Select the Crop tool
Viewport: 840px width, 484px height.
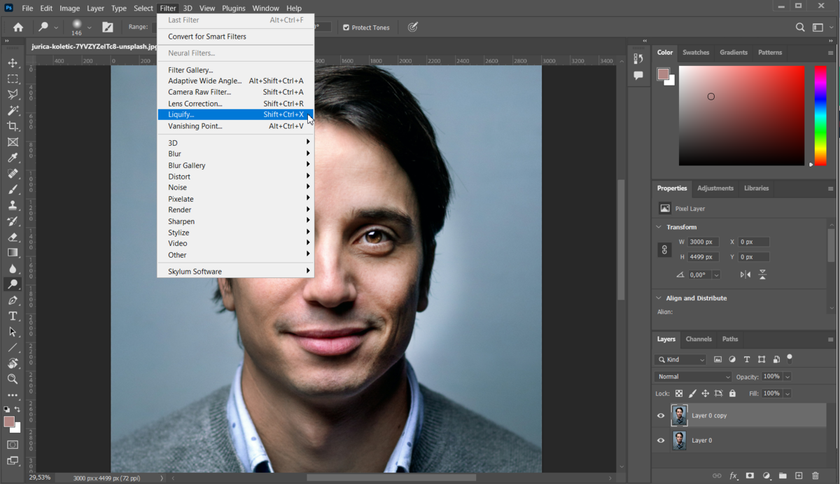[x=13, y=126]
